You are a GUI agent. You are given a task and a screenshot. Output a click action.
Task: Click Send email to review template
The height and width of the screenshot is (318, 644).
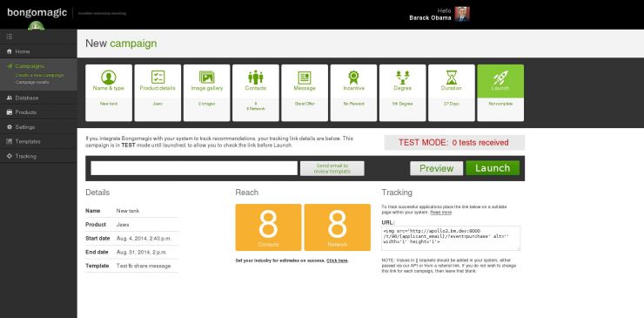click(x=332, y=168)
